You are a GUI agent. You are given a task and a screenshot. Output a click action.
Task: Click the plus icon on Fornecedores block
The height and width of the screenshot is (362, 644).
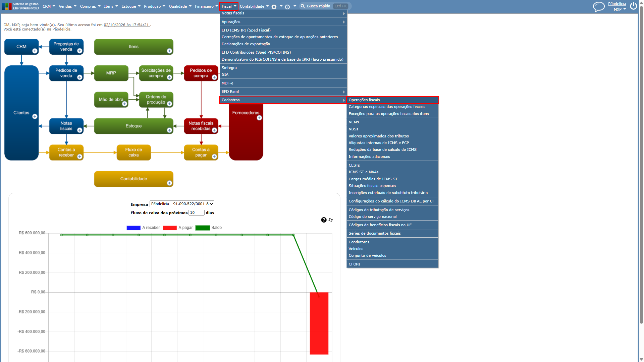click(259, 118)
